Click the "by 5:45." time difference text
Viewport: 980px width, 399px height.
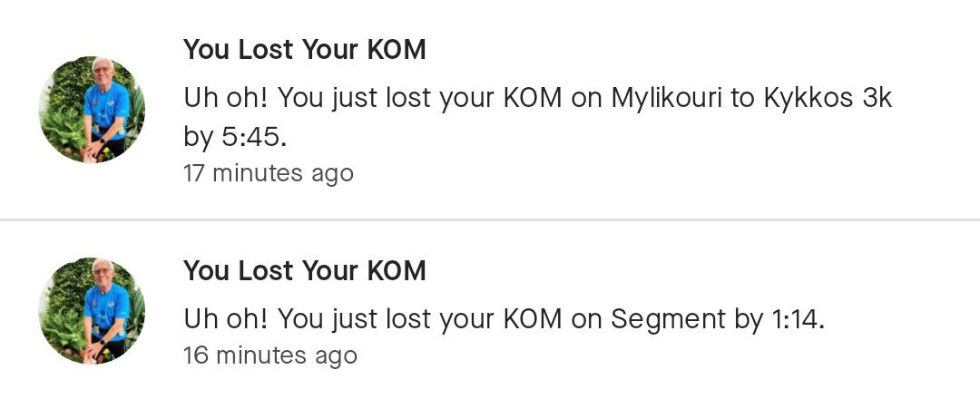coord(235,137)
